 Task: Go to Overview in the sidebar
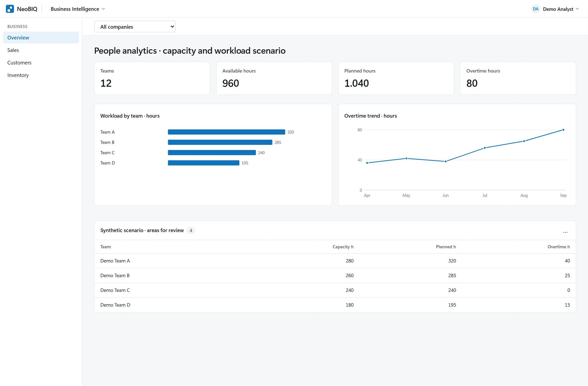pyautogui.click(x=41, y=37)
